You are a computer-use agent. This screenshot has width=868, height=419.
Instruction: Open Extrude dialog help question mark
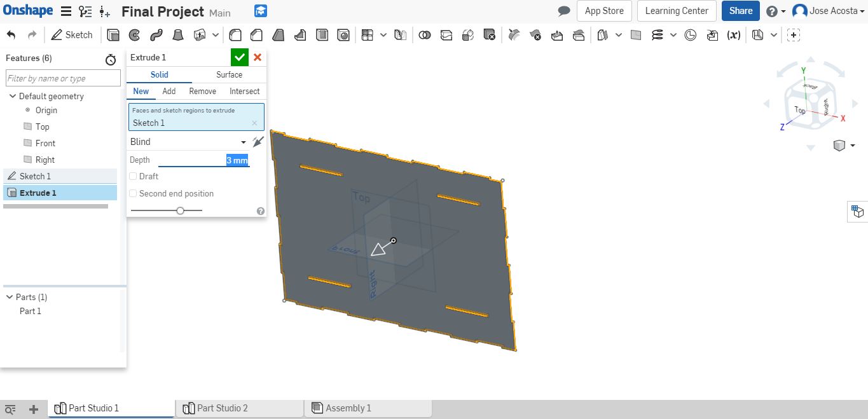pos(260,211)
